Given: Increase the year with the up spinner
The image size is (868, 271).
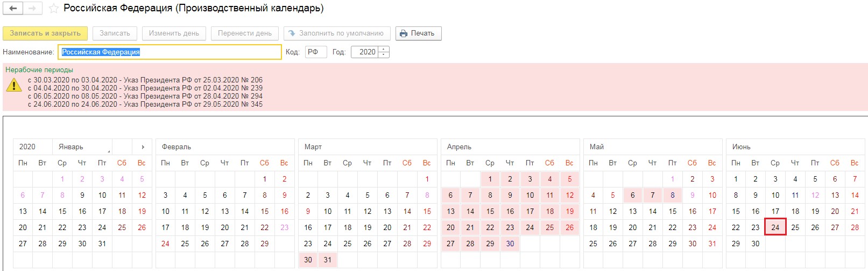Looking at the screenshot, I should (x=384, y=49).
